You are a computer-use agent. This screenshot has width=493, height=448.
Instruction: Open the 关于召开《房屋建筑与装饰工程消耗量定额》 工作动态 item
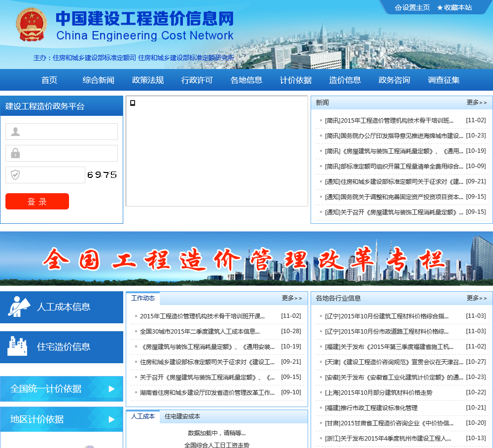(207, 377)
